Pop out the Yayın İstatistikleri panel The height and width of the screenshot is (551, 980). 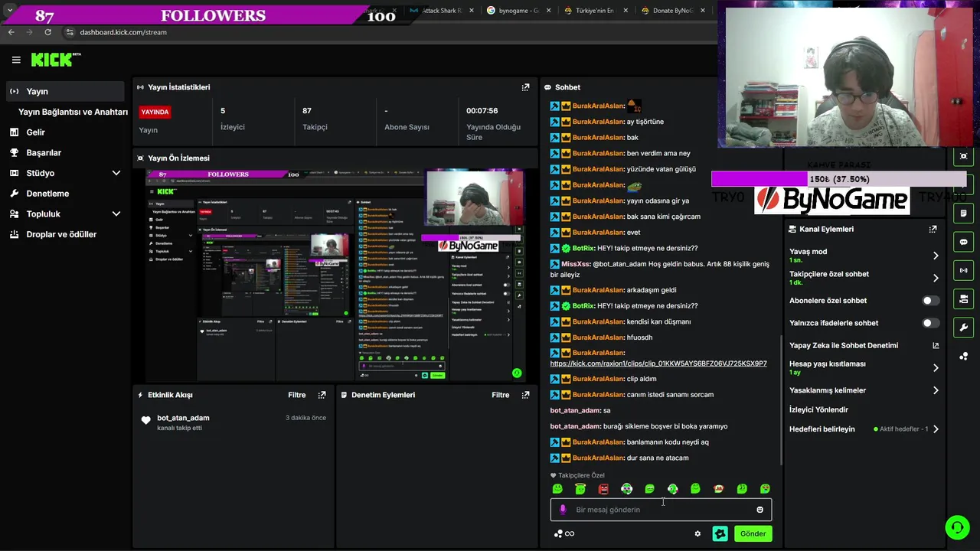[525, 87]
